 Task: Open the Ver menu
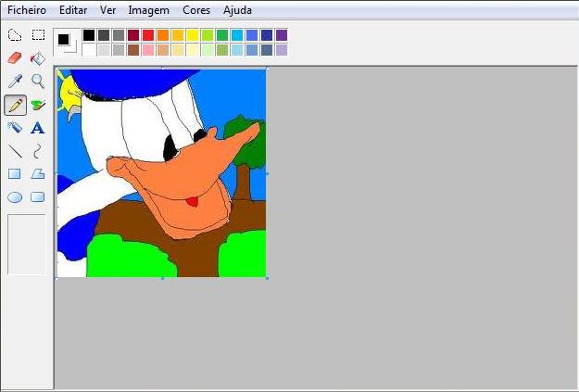[x=107, y=10]
